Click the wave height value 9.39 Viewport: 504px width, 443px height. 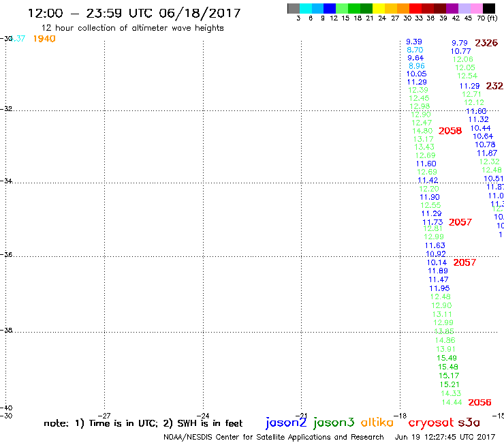pyautogui.click(x=414, y=42)
